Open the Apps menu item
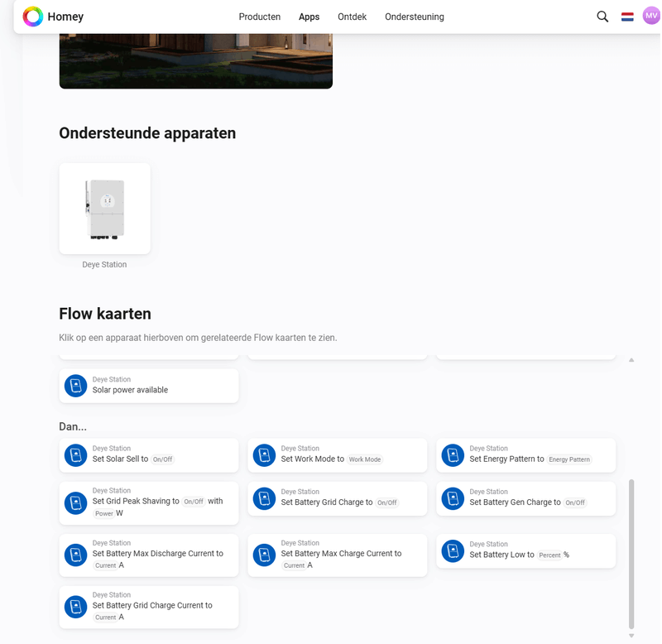This screenshot has width=662, height=644. [309, 17]
